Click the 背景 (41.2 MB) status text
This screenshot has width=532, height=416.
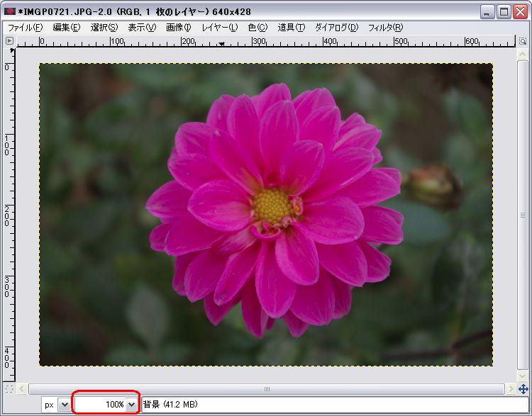click(170, 404)
